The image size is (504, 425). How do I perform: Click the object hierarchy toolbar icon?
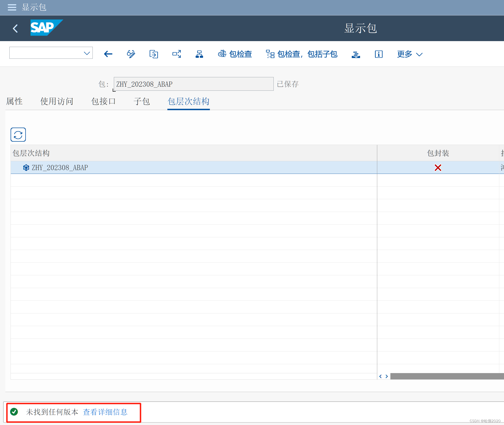coord(199,54)
